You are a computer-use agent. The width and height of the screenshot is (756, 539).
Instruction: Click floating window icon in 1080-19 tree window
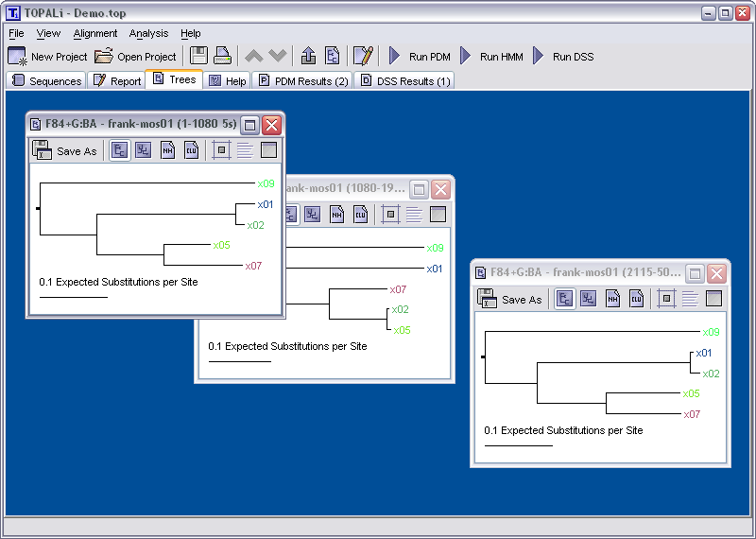(438, 215)
